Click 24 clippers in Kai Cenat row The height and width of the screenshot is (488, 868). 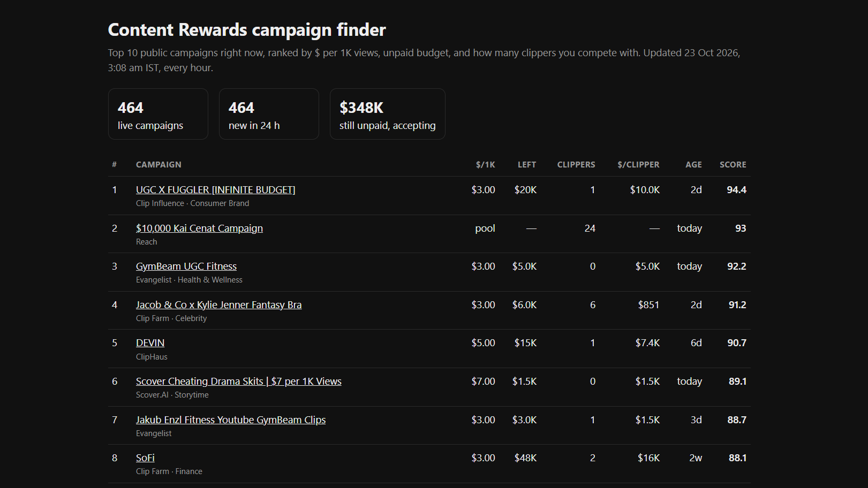590,228
